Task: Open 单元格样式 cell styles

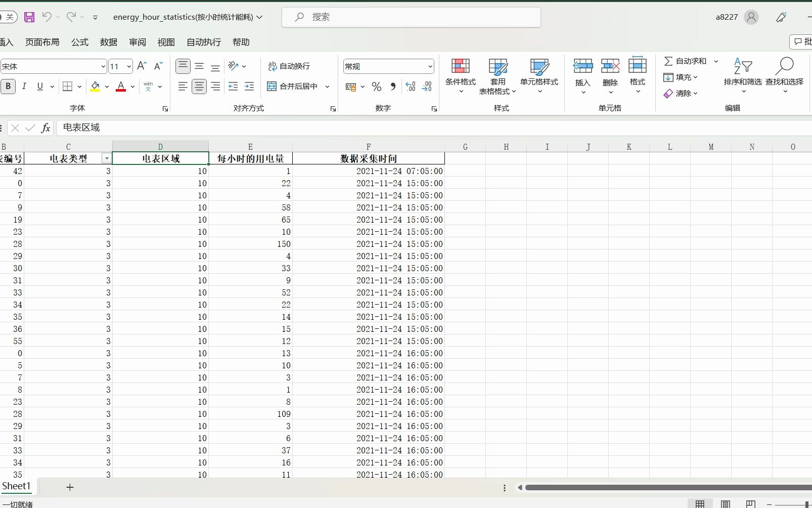Action: [539, 76]
